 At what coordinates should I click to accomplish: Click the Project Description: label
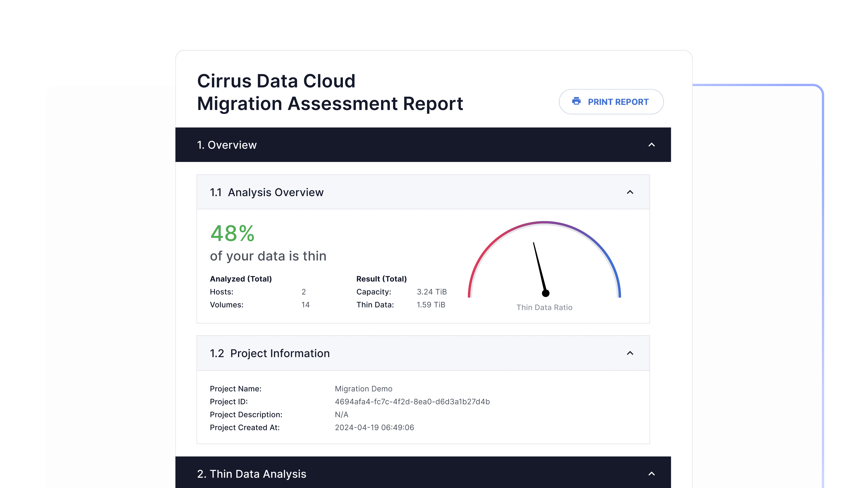pos(246,415)
